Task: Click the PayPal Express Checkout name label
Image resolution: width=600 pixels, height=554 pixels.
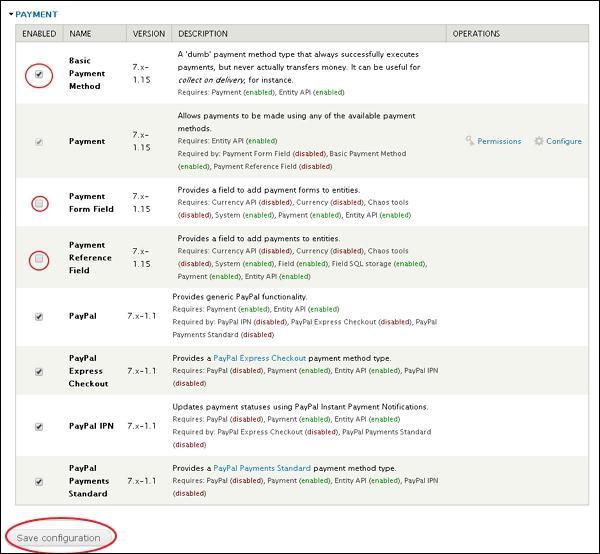Action: point(88,371)
